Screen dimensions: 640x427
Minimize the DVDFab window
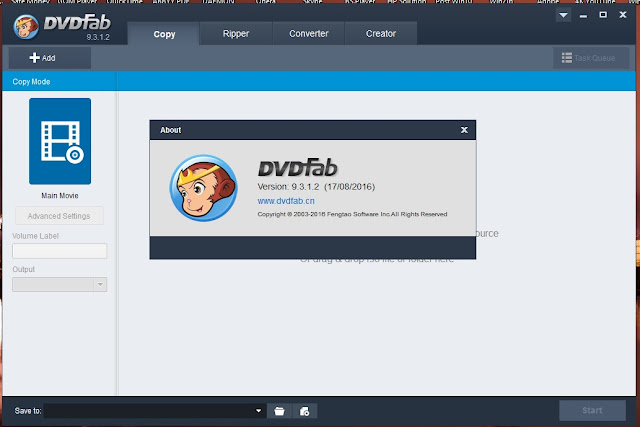point(583,16)
